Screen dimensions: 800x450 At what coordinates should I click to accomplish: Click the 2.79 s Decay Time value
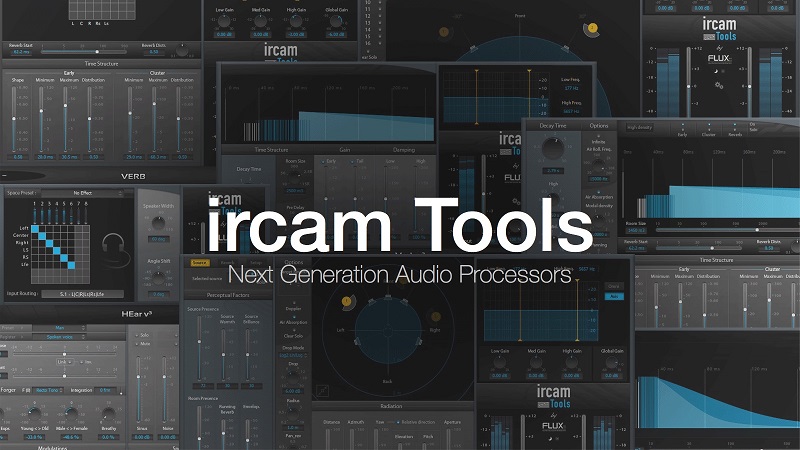[553, 170]
